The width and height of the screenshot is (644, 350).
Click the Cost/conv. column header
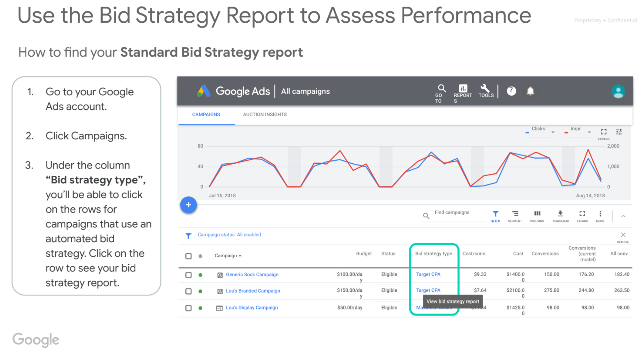pos(474,253)
